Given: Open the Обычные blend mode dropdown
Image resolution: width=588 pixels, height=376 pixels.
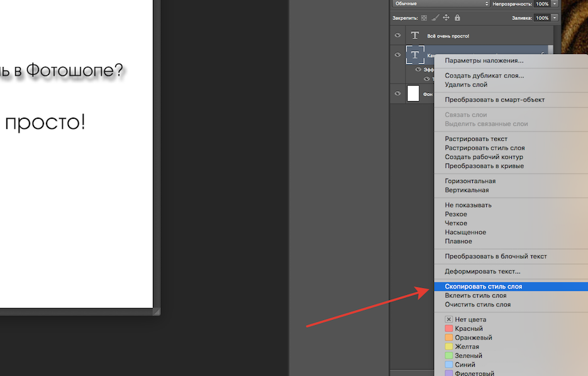Looking at the screenshot, I should click(x=441, y=4).
